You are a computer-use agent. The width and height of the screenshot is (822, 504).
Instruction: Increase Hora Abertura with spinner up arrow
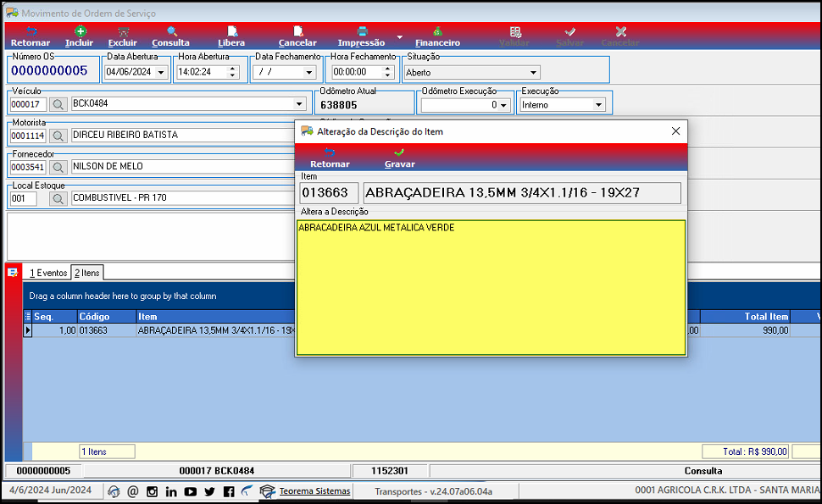(232, 69)
